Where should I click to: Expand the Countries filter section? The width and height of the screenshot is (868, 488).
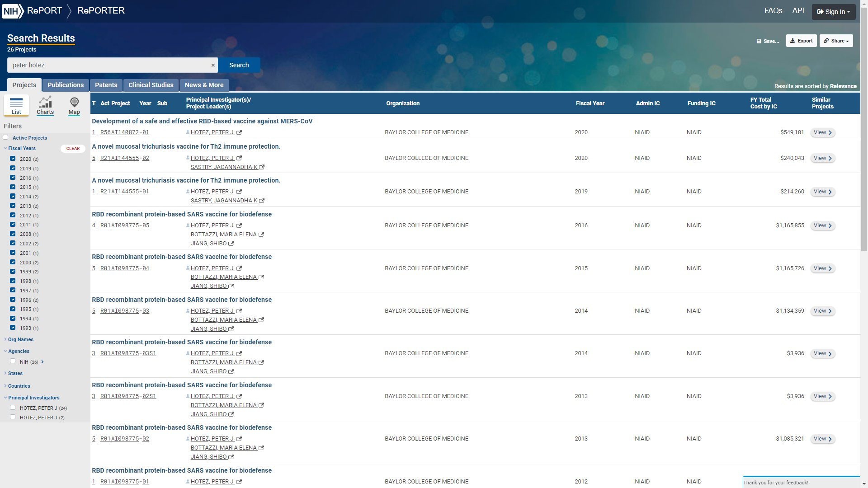[x=17, y=386]
